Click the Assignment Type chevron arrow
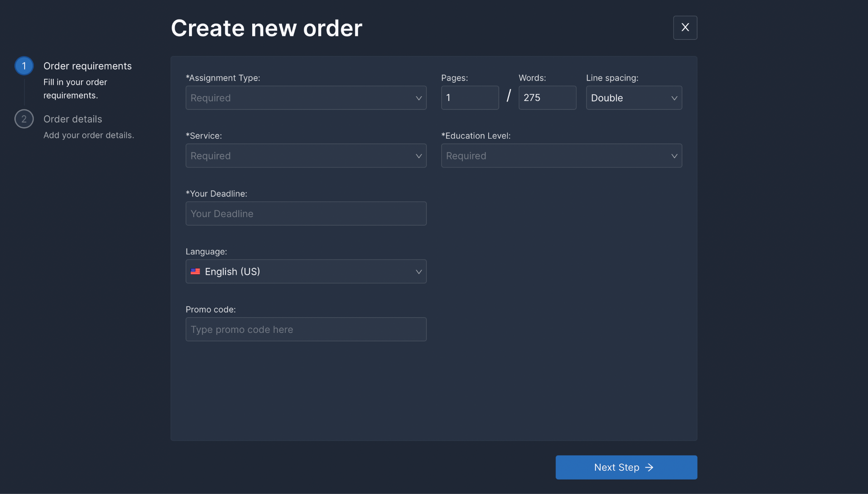 coord(418,98)
